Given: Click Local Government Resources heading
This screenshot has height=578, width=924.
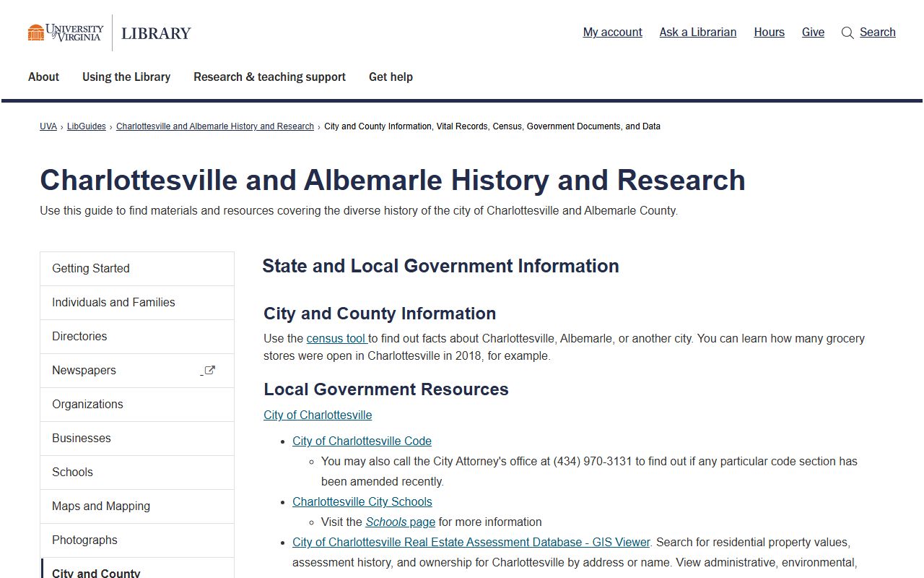Looking at the screenshot, I should [386, 389].
